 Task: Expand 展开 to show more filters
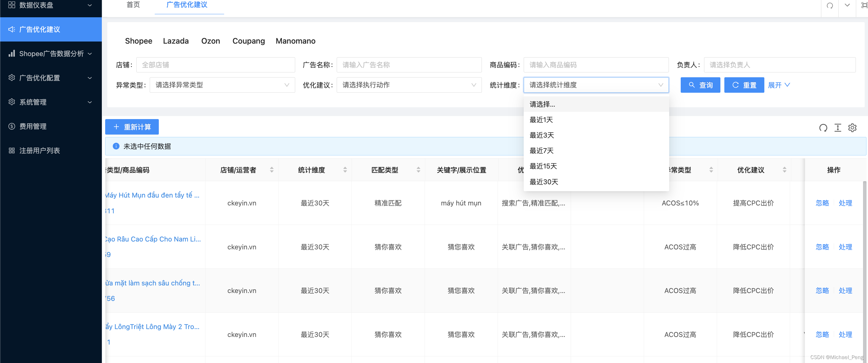click(778, 85)
